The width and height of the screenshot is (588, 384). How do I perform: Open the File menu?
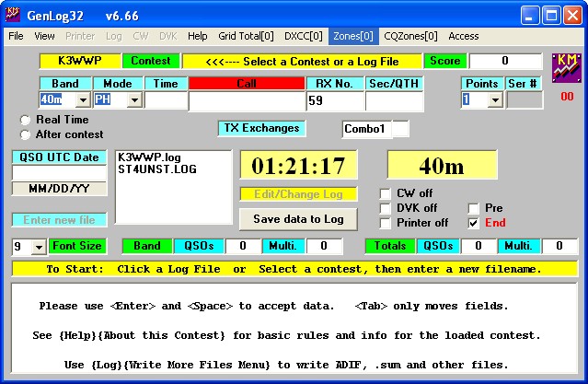click(x=16, y=36)
